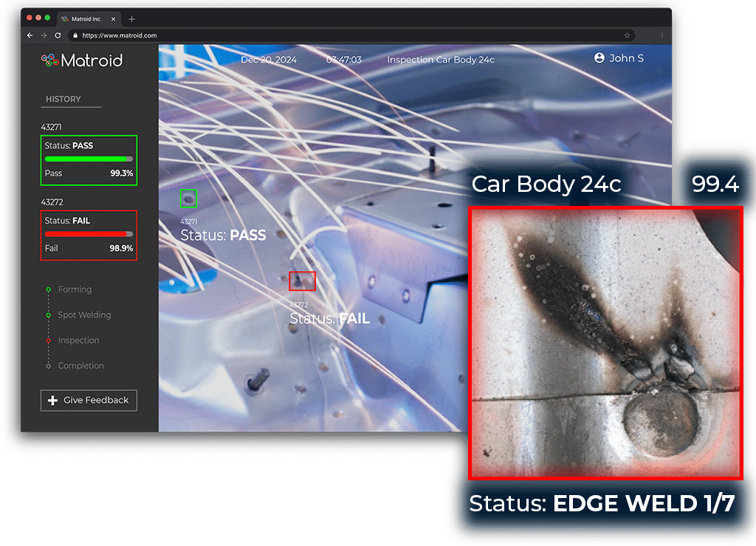The width and height of the screenshot is (756, 546).
Task: Click the Forming green step marker
Action: pyautogui.click(x=48, y=289)
